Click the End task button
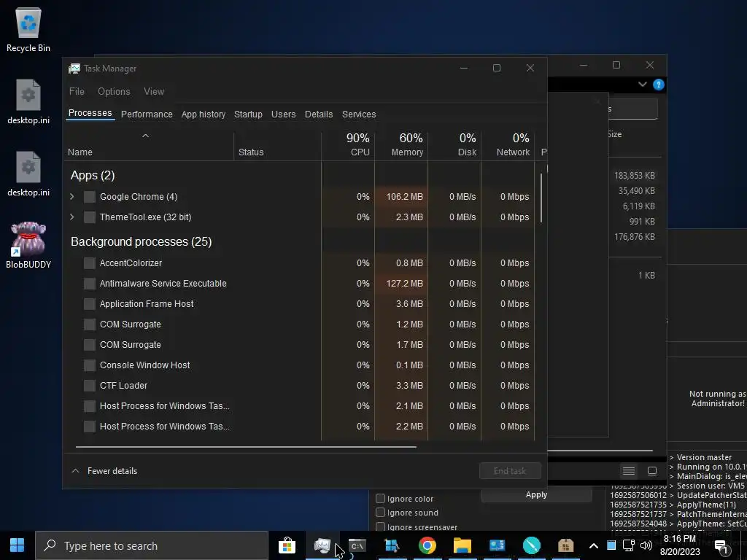Viewport: 747px width, 560px height. click(510, 471)
